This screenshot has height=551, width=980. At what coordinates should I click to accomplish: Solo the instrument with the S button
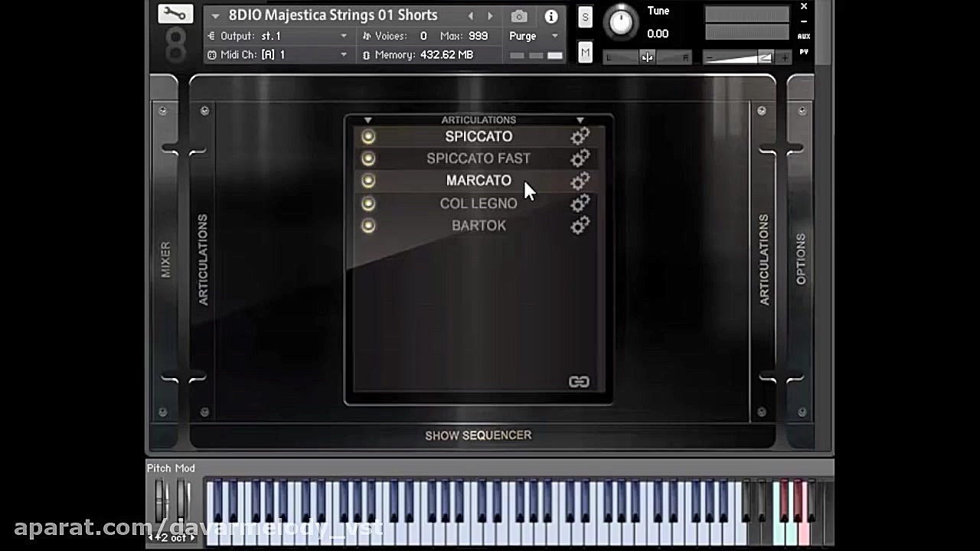584,16
